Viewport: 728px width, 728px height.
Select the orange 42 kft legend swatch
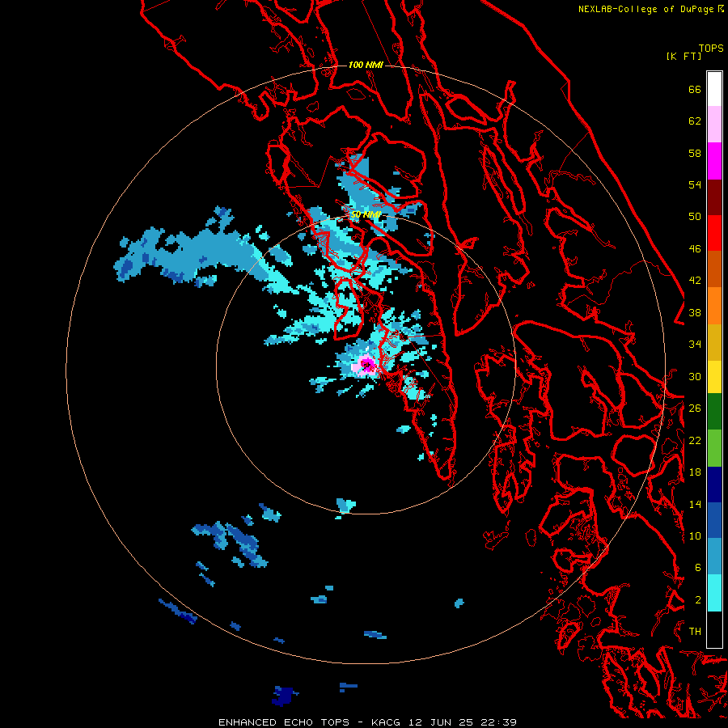click(714, 306)
